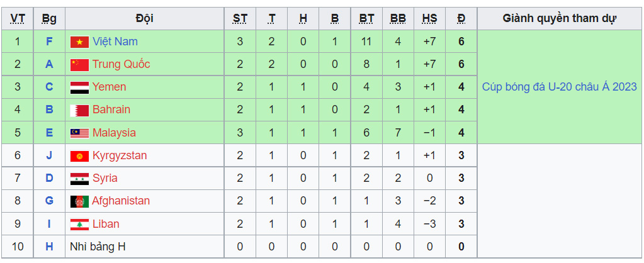This screenshot has height=263, width=644.
Task: Go to group A link
Action: click(x=49, y=64)
